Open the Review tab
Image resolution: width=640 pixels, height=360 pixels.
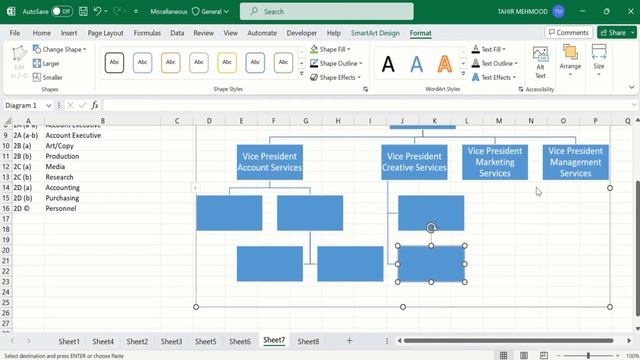coord(203,33)
